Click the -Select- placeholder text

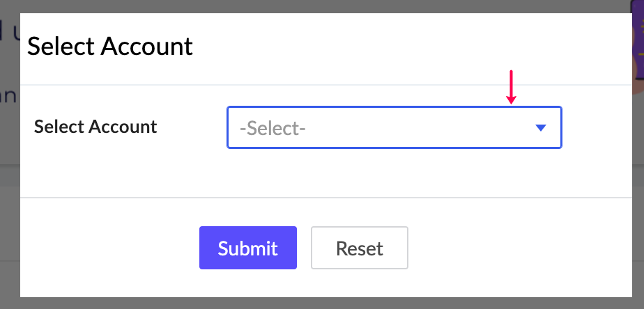273,129
